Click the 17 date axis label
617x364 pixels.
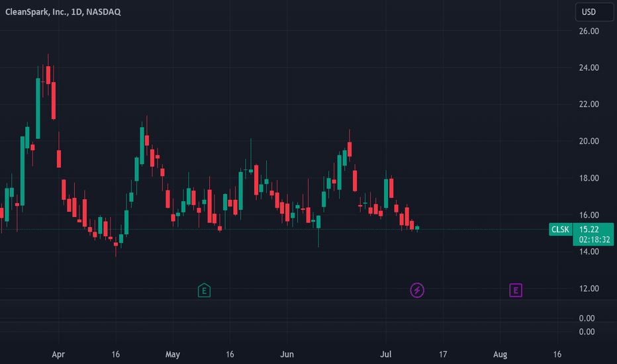(443, 354)
